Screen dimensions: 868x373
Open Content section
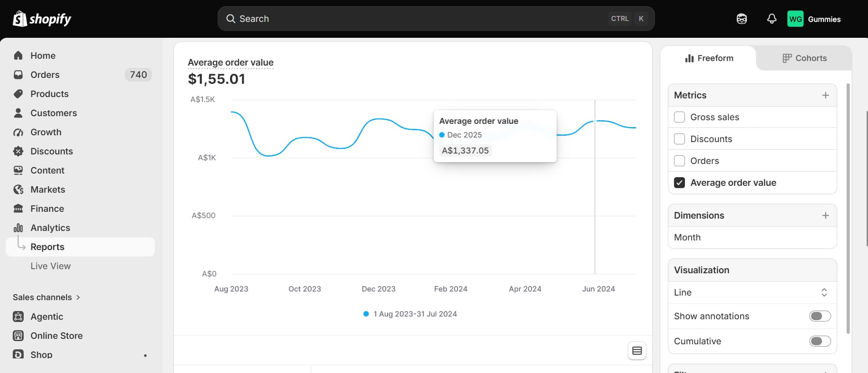[47, 170]
